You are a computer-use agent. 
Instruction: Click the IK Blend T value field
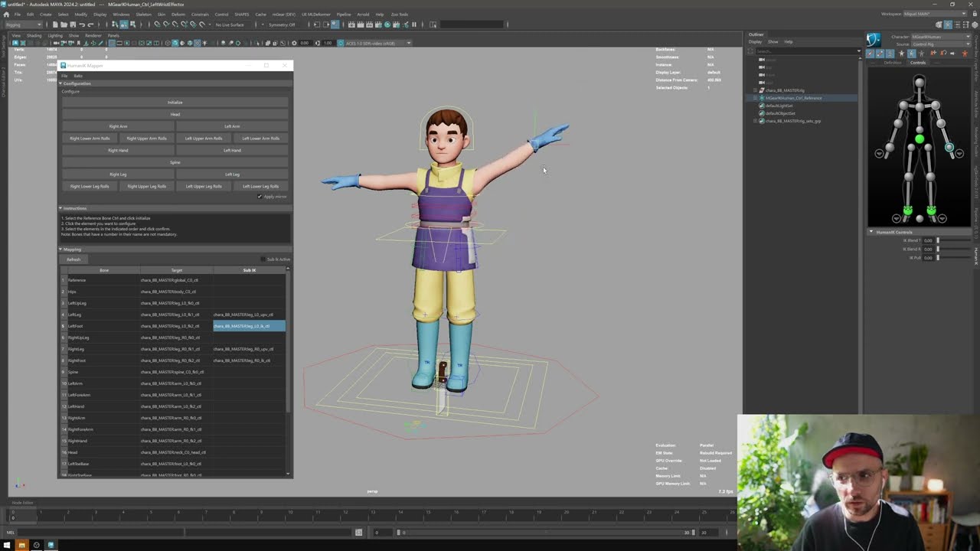pos(928,240)
